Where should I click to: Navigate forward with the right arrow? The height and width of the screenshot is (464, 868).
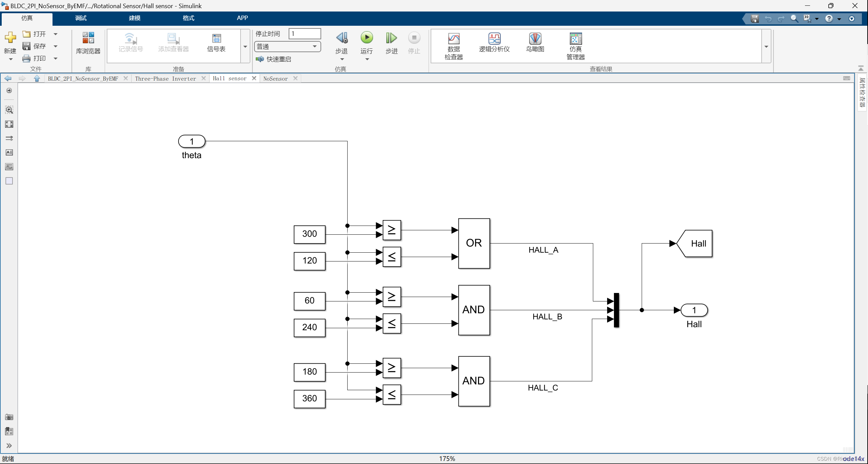(22, 79)
